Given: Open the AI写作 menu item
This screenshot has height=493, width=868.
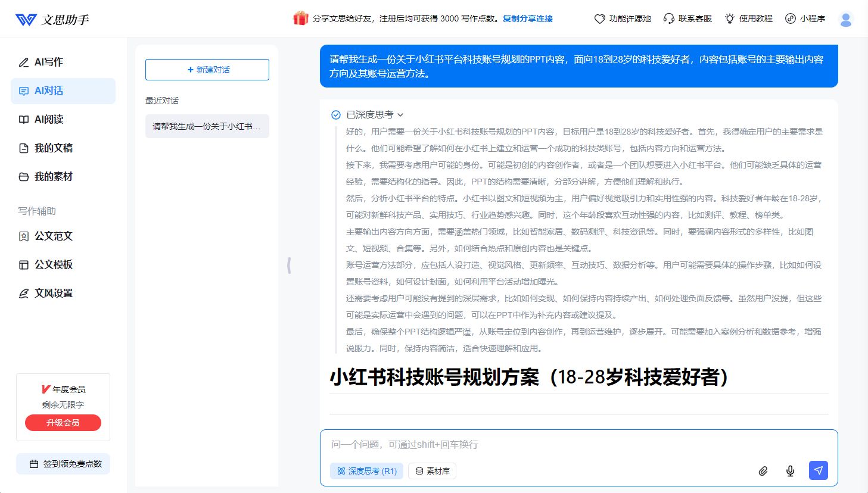Looking at the screenshot, I should pos(63,62).
